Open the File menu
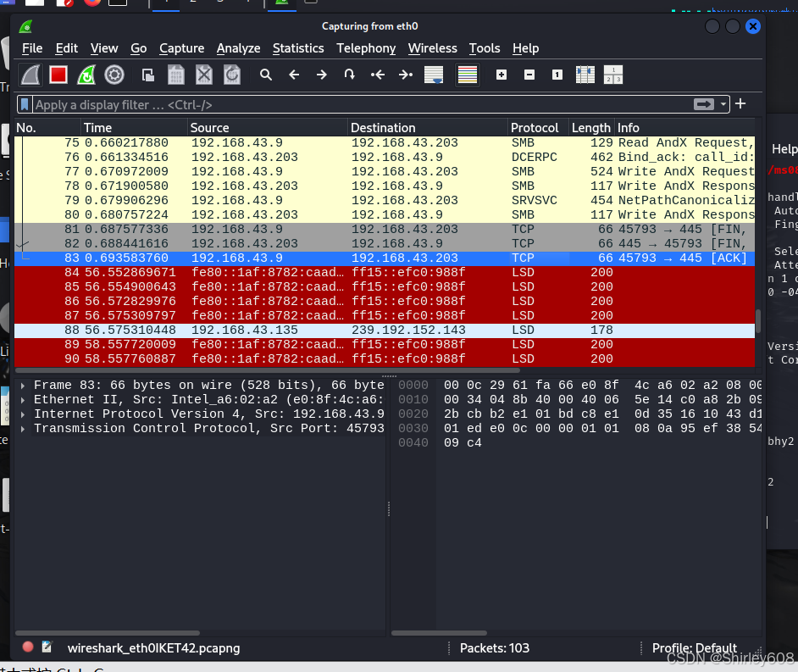 (32, 48)
